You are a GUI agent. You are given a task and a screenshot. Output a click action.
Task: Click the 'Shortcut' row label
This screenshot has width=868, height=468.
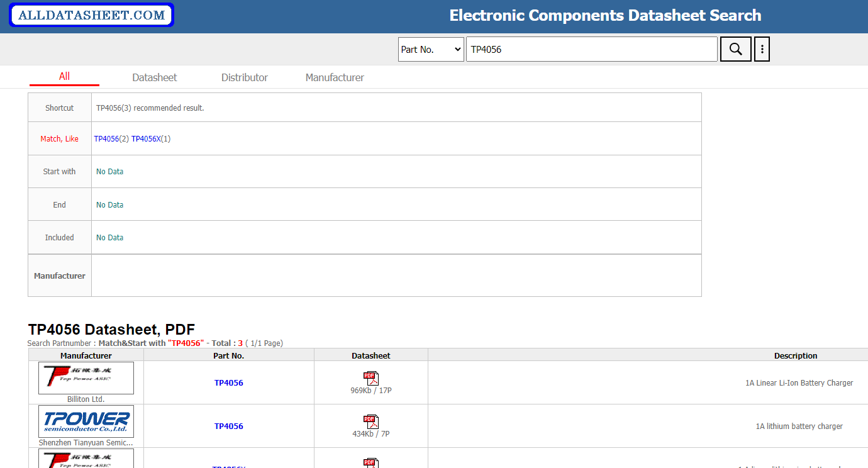pyautogui.click(x=60, y=108)
